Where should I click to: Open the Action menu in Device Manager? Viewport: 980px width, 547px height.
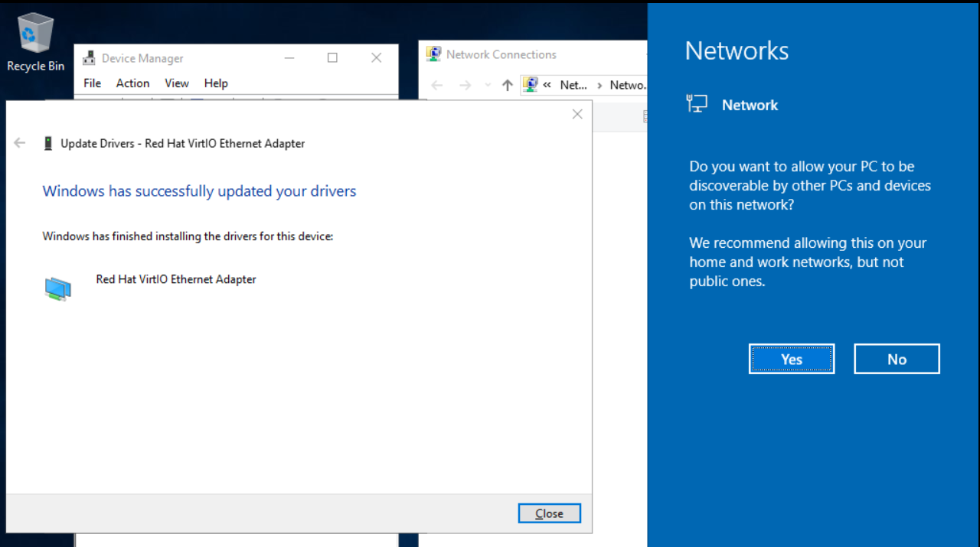(x=132, y=83)
